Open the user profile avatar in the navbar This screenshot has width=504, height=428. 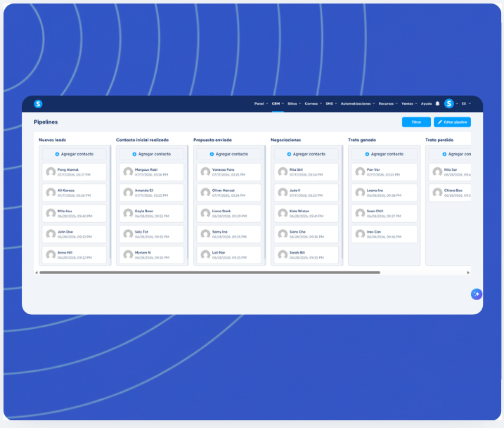449,103
